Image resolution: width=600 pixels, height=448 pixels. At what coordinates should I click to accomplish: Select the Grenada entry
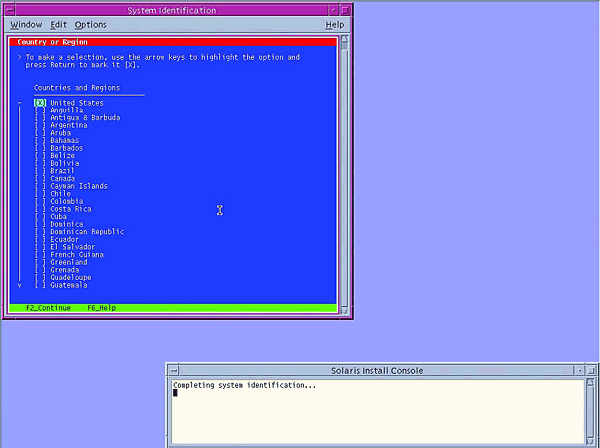[65, 270]
